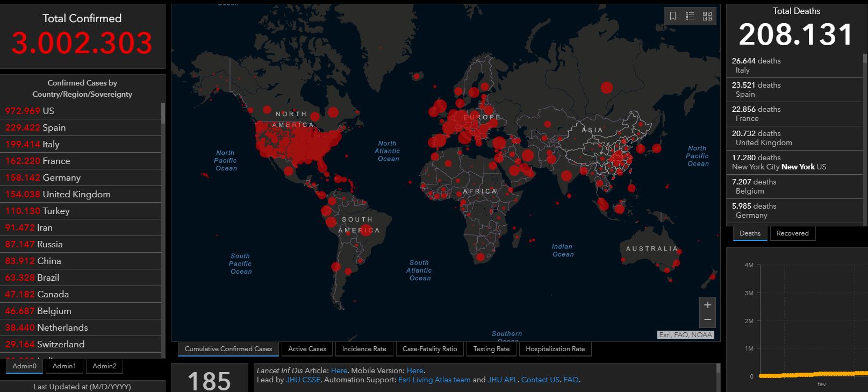Select the Case-Fatality Ratio tab
Viewport: 868px width, 392px height.
(429, 349)
